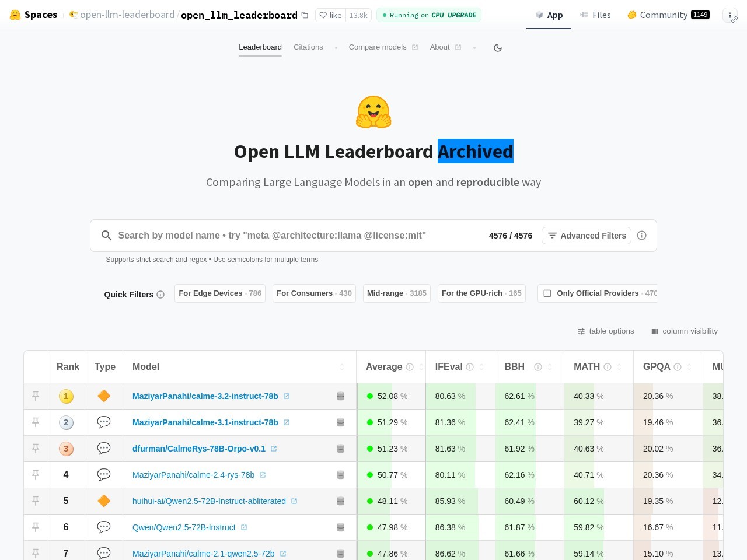Open the three-dot menu in the header
This screenshot has height=560, width=747.
click(729, 15)
